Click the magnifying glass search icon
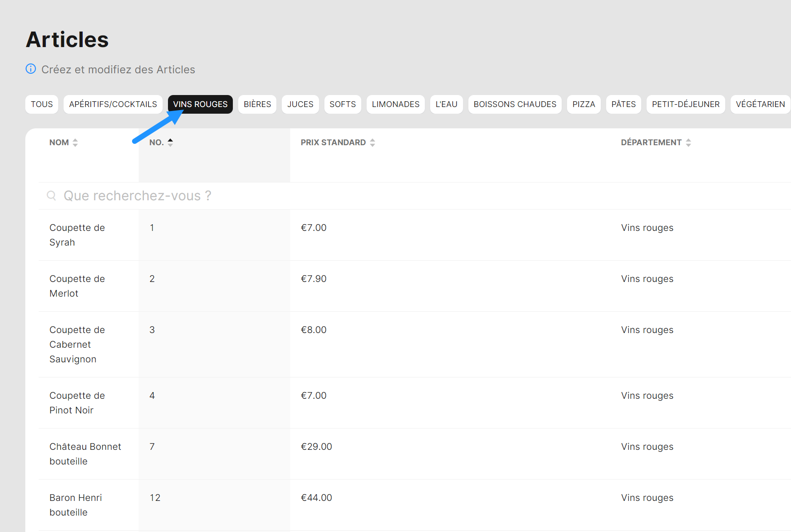 pos(52,196)
